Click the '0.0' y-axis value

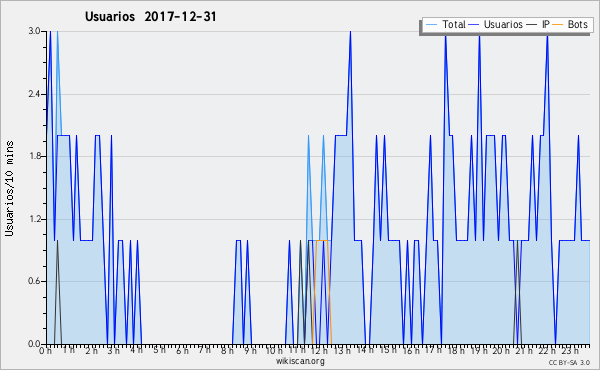coord(34,344)
